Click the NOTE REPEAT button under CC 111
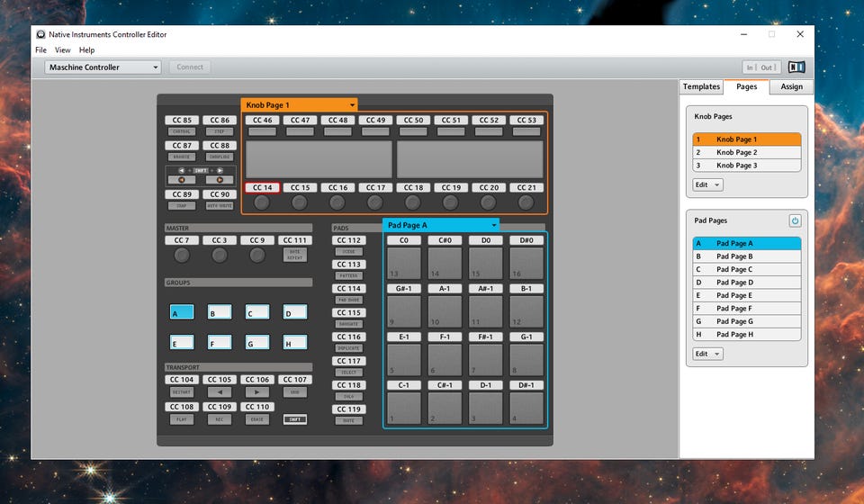The image size is (864, 504). [294, 256]
